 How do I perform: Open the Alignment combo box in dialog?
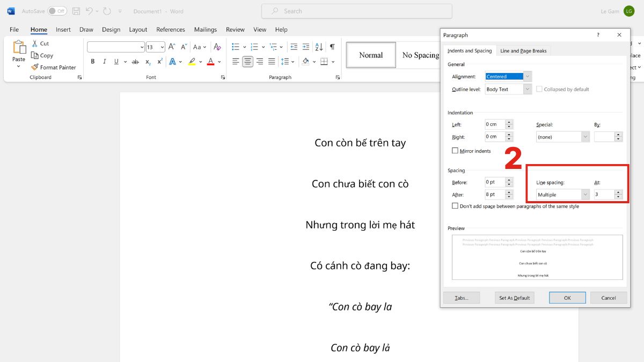508,77
